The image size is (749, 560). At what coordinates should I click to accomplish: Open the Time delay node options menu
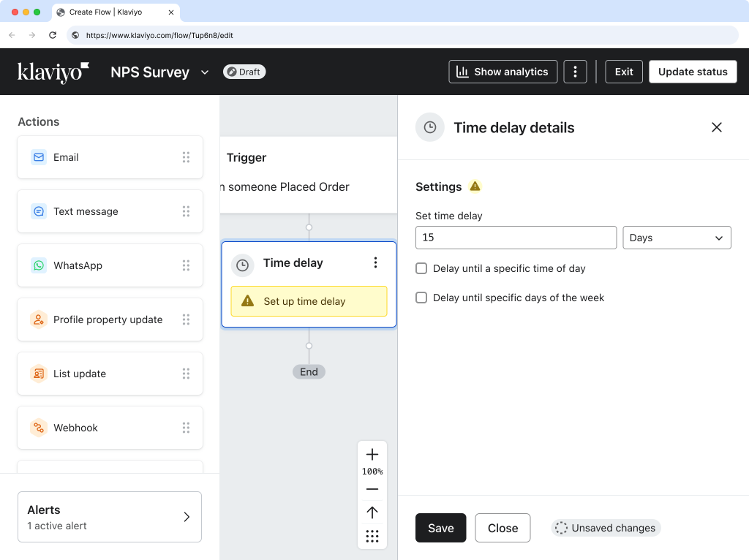375,262
